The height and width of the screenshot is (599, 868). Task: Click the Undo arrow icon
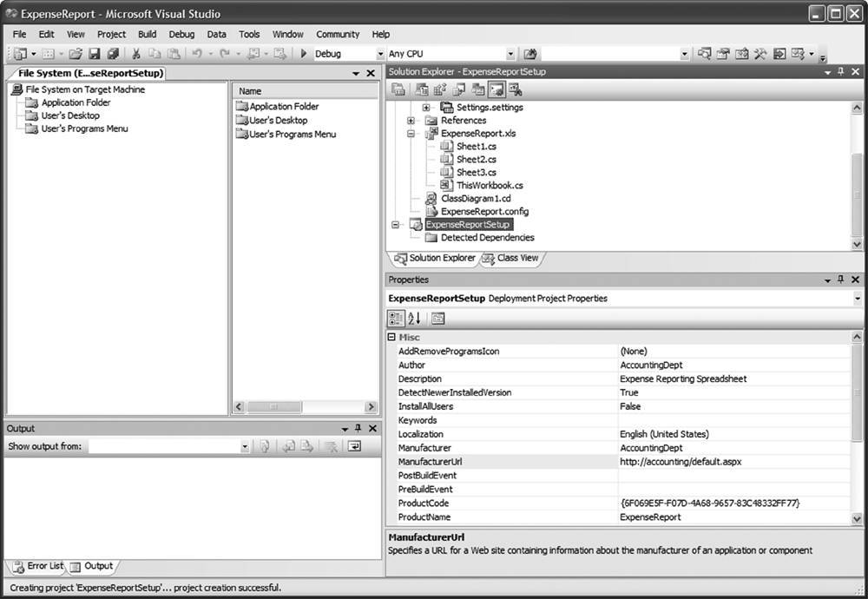[197, 54]
